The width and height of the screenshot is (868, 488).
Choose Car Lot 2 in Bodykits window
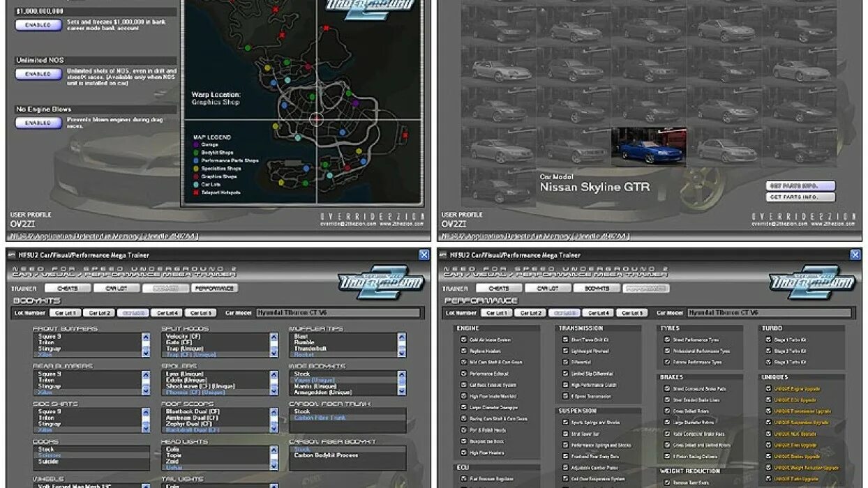(x=100, y=313)
